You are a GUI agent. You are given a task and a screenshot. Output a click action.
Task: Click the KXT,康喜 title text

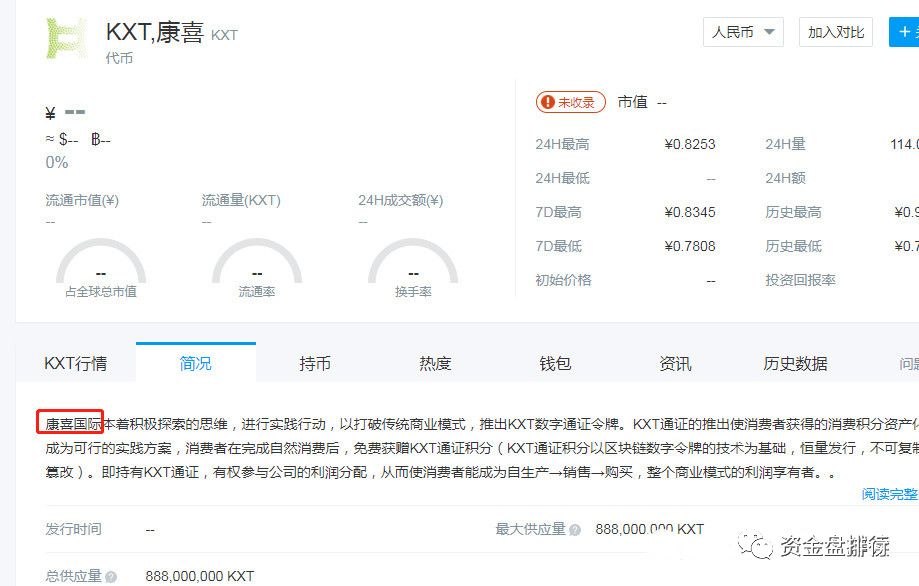[155, 32]
